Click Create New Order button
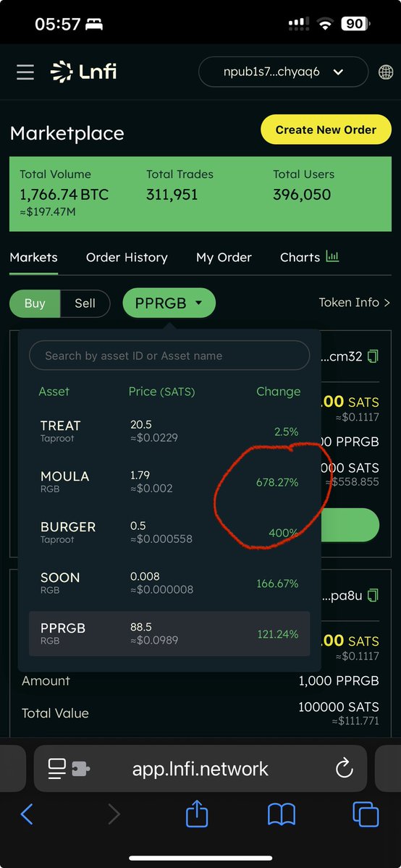 [x=326, y=130]
